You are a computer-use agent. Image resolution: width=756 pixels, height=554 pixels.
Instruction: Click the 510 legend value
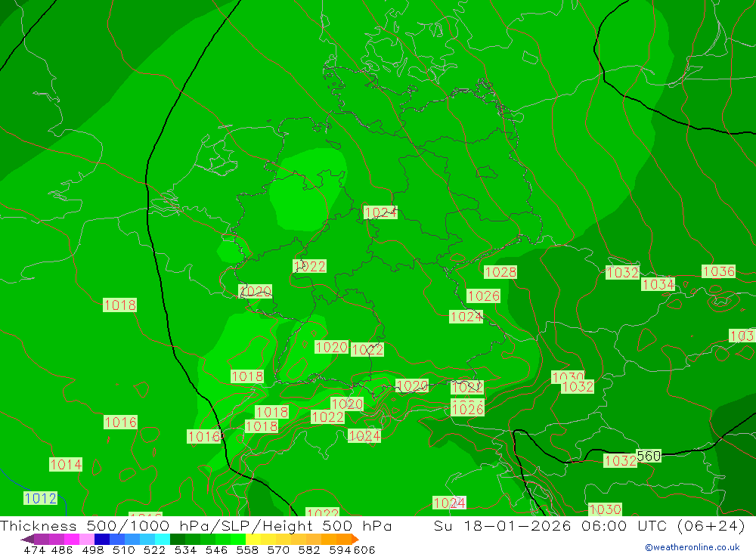[123, 549]
